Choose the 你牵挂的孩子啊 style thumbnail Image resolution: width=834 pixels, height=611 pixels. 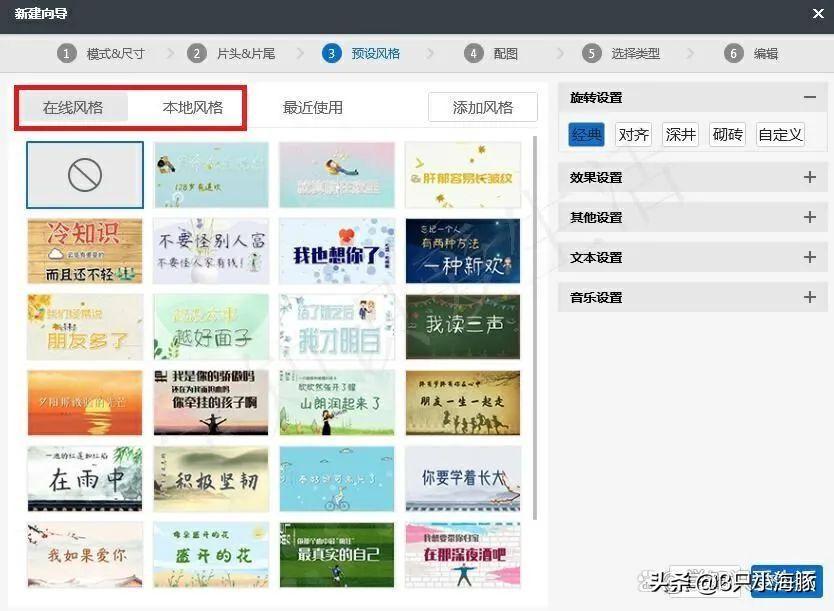211,403
